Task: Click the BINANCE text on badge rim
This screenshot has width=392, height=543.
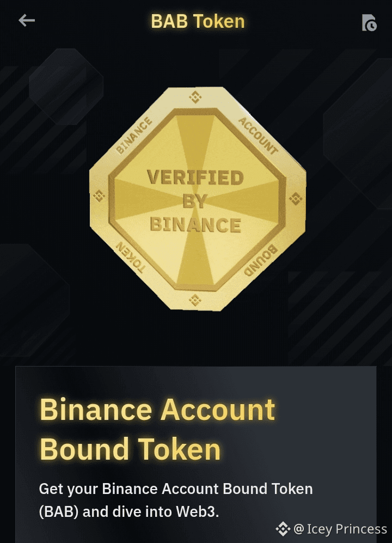Action: click(x=134, y=136)
